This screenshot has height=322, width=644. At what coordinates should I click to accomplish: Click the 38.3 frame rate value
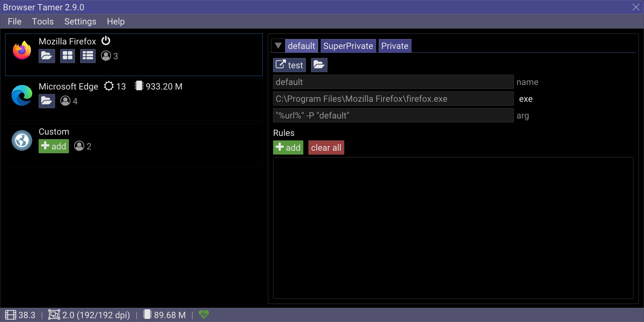pyautogui.click(x=27, y=315)
